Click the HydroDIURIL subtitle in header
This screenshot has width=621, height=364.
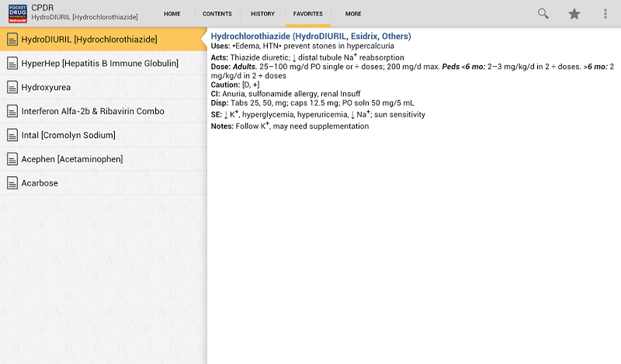pyautogui.click(x=85, y=17)
